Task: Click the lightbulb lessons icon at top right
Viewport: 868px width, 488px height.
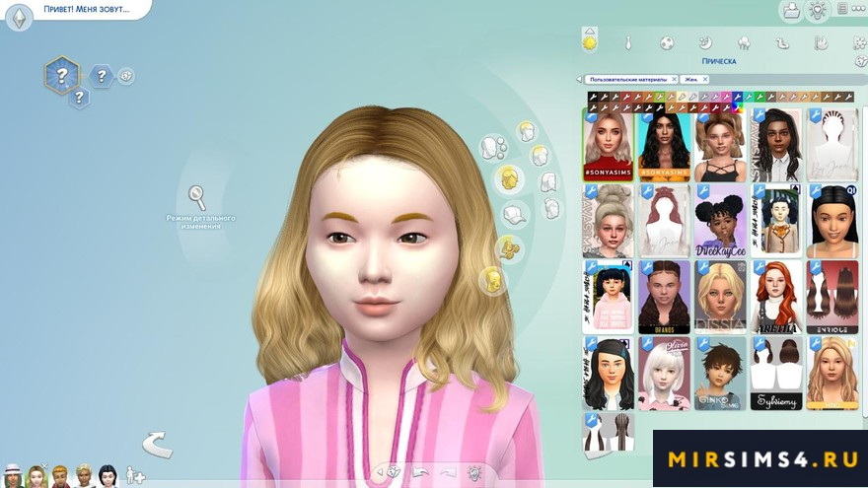Action: (x=818, y=10)
